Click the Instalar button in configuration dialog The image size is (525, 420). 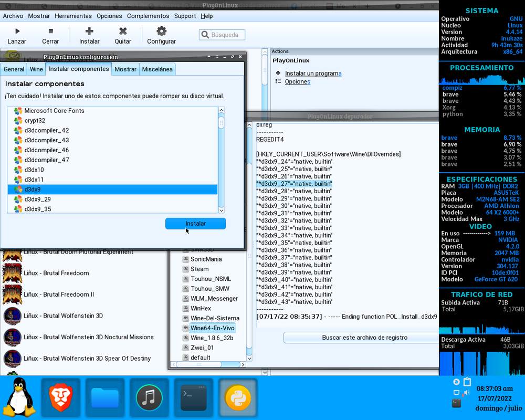point(195,224)
